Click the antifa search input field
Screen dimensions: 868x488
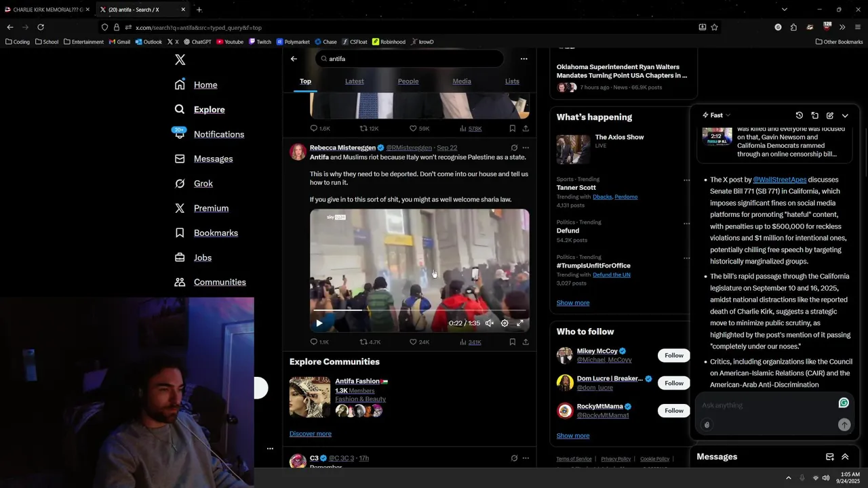(x=410, y=59)
